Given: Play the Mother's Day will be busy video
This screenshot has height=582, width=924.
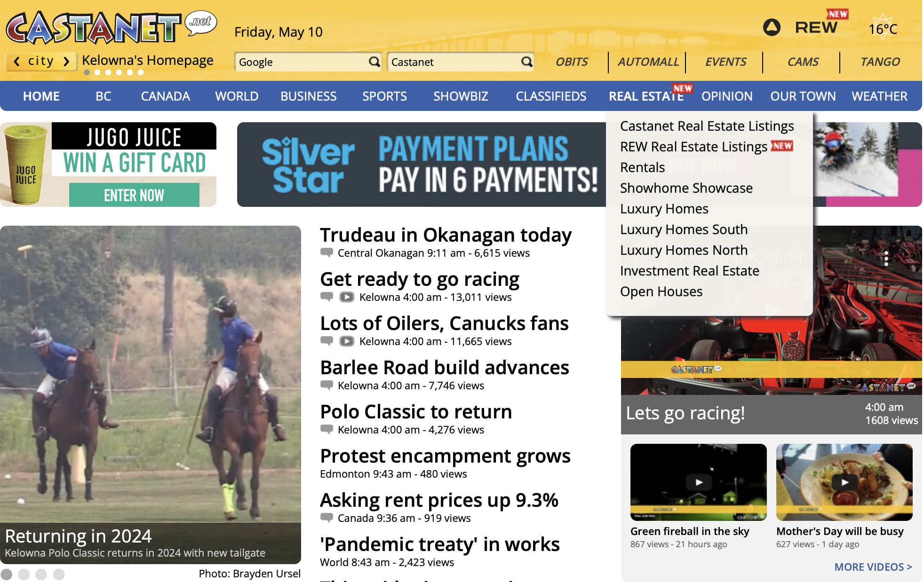Looking at the screenshot, I should (844, 482).
